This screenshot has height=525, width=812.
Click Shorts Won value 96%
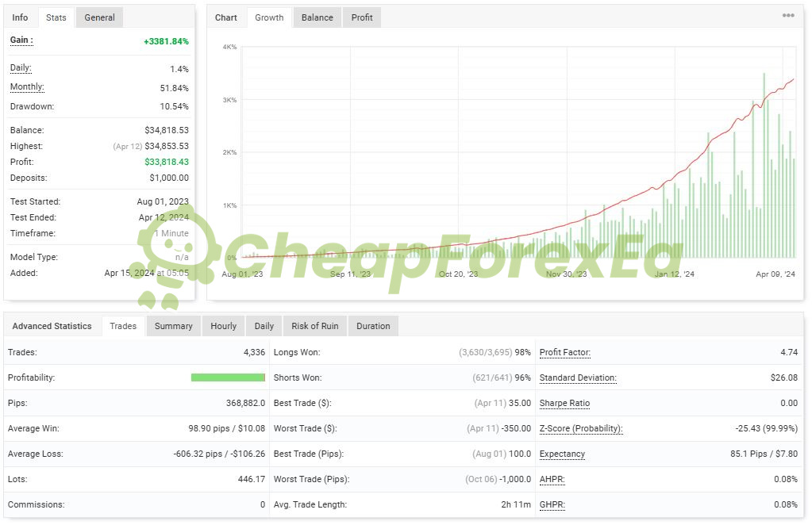pos(523,377)
